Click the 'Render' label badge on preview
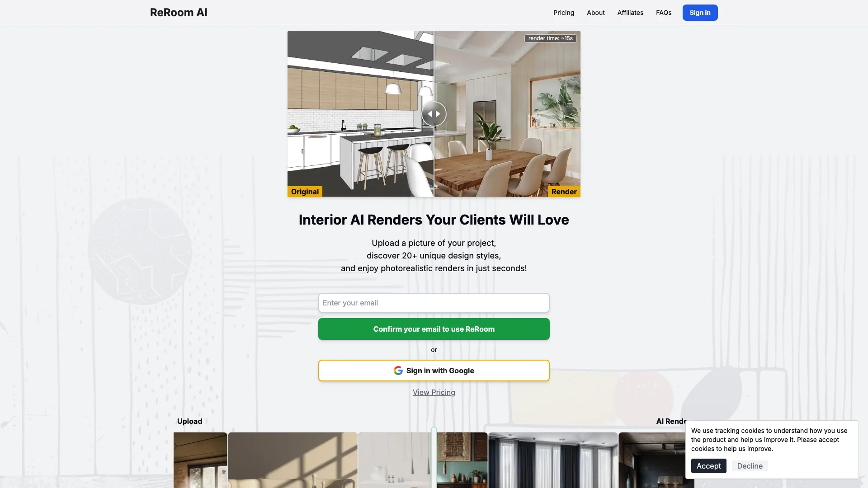Screen dimensions: 868x488 coord(563,191)
